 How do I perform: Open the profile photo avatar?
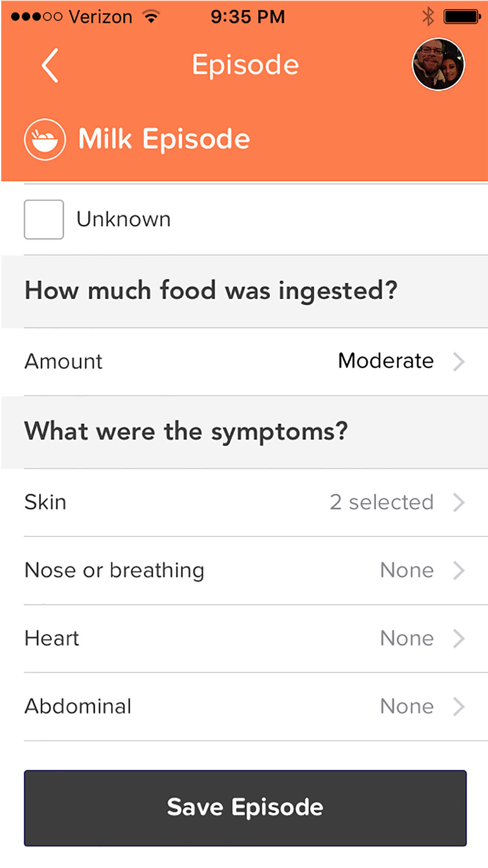(x=438, y=64)
